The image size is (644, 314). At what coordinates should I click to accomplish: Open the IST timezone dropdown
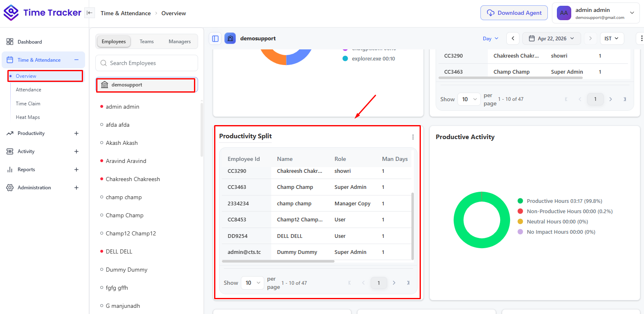(612, 38)
